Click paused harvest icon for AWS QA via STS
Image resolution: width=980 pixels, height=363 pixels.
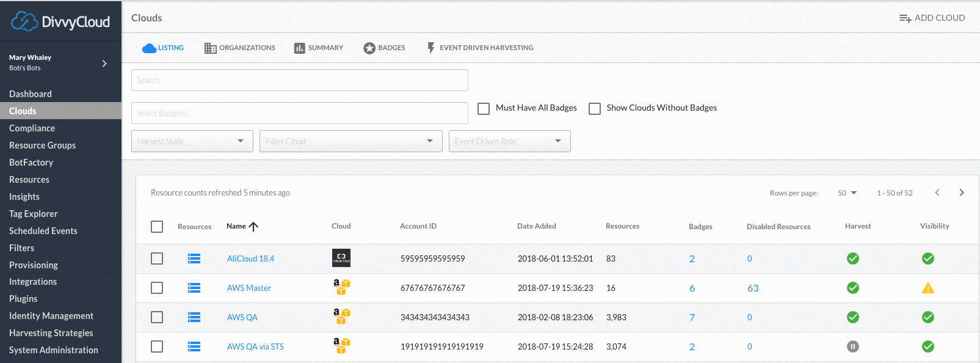(x=853, y=346)
